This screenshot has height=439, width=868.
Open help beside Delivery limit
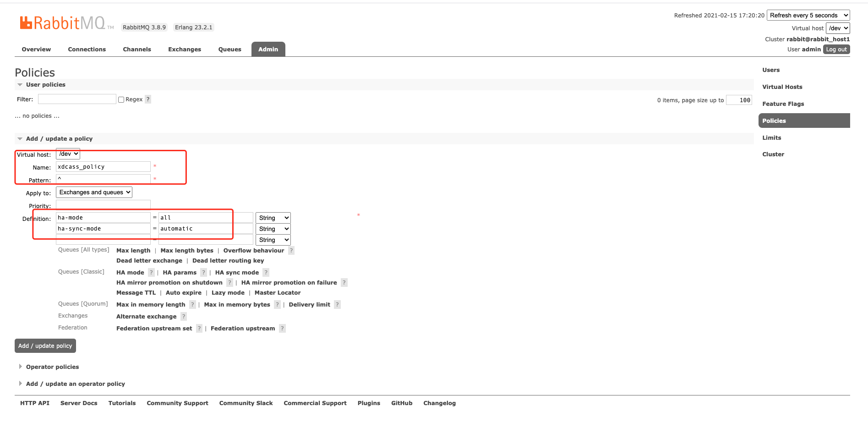[x=338, y=305]
